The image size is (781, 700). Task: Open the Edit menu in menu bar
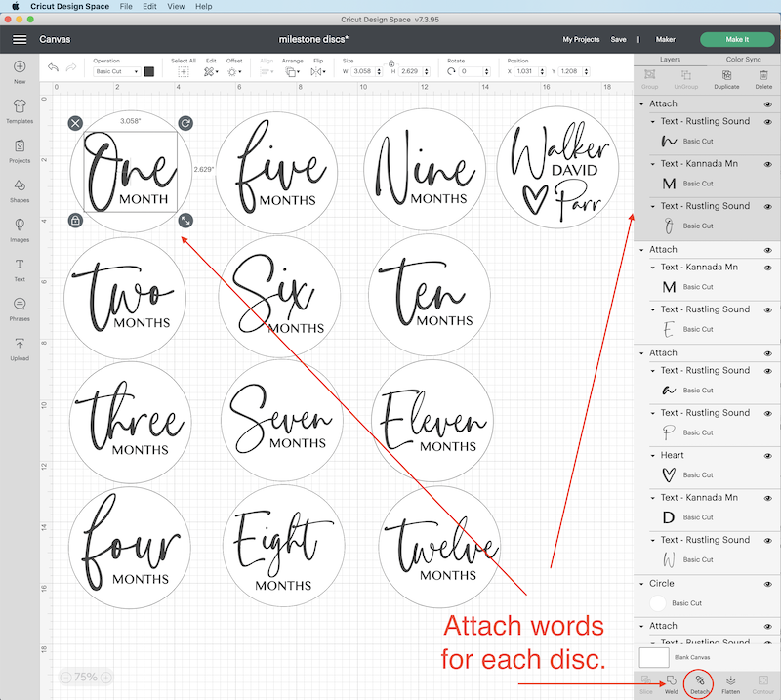149,6
